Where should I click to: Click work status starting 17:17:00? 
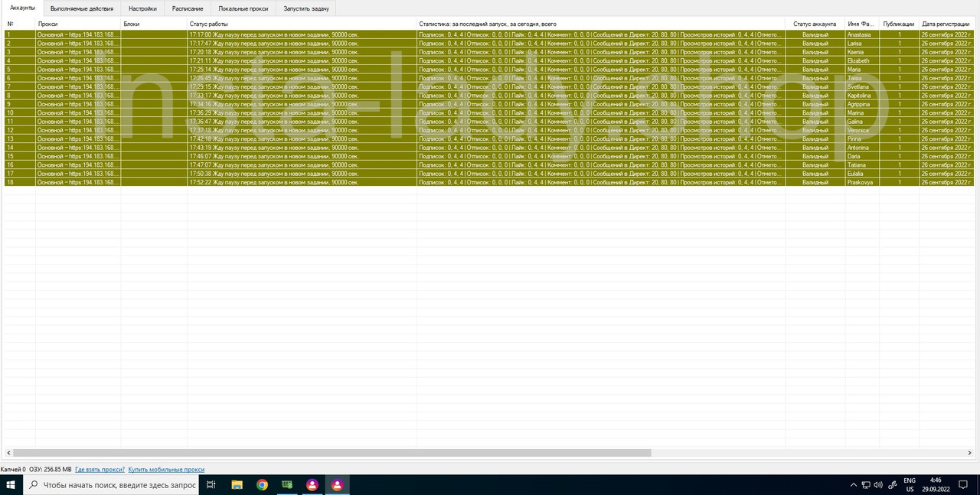[302, 34]
